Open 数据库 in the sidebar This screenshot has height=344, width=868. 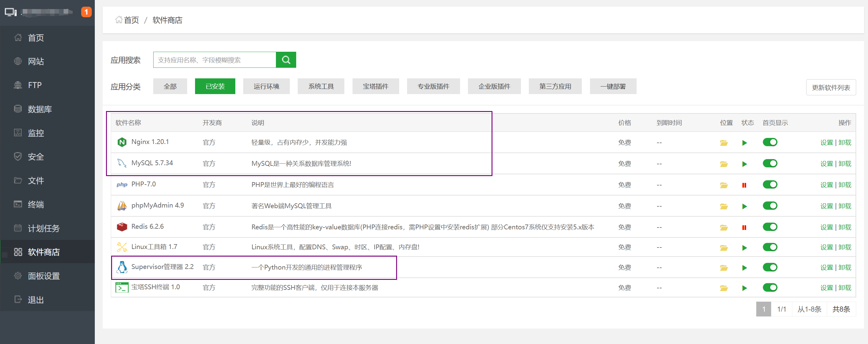click(x=39, y=109)
